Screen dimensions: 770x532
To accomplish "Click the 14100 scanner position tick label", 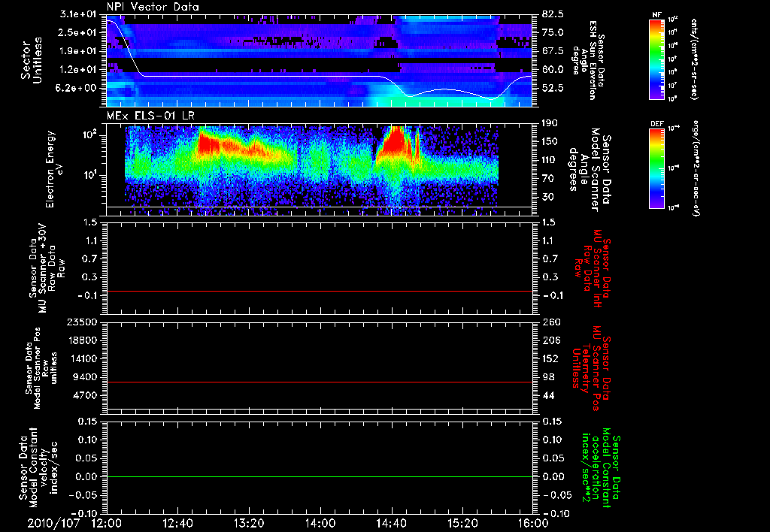I will coord(81,358).
